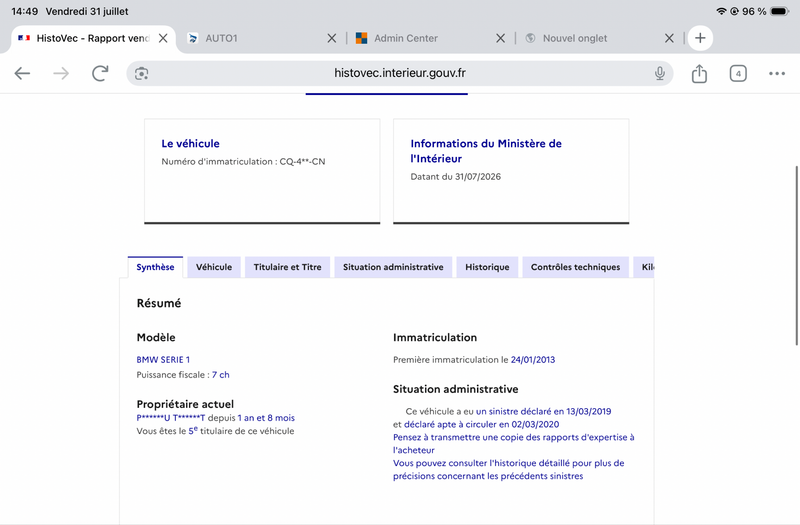Click the Résumé heading
Screen dimensions: 800x525
click(159, 303)
